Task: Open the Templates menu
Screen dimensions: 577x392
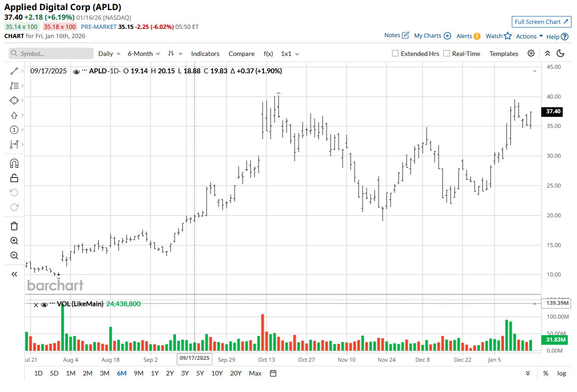Action: pyautogui.click(x=504, y=54)
